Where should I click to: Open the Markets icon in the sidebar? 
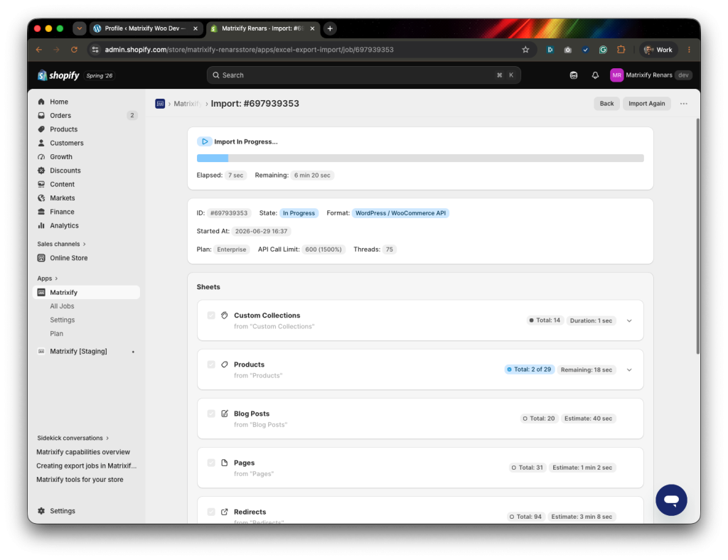click(41, 198)
